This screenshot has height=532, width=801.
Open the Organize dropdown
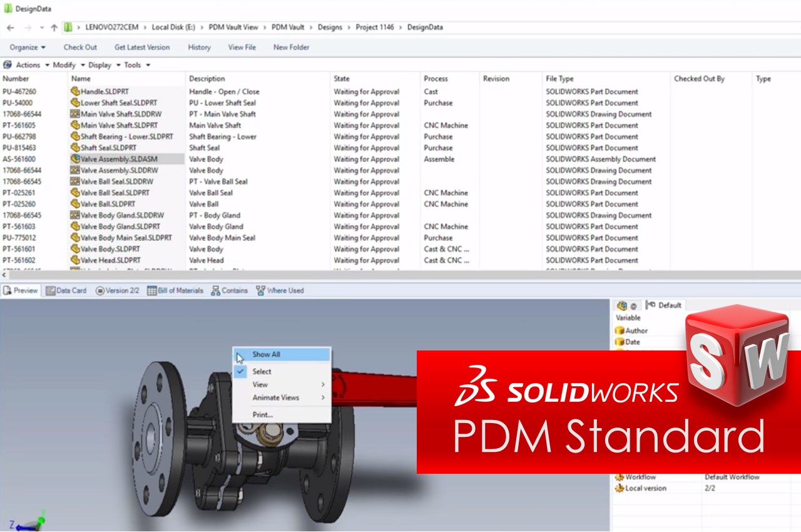28,47
